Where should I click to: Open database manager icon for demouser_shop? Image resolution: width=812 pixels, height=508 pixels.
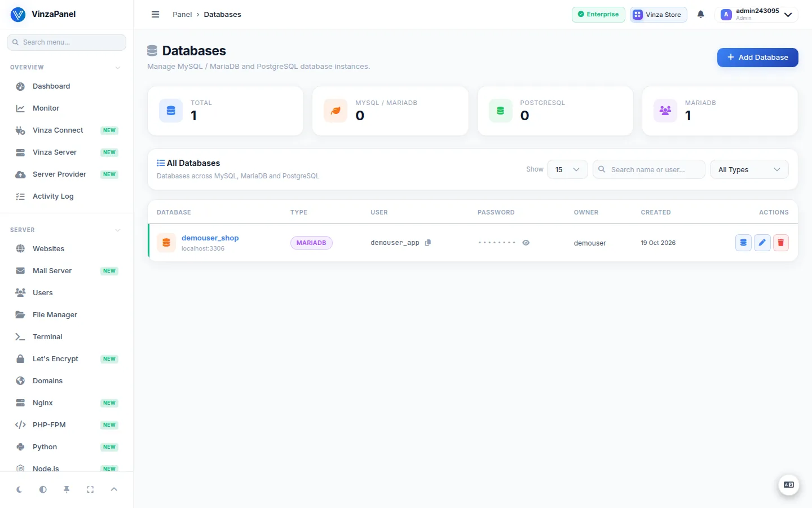tap(743, 243)
